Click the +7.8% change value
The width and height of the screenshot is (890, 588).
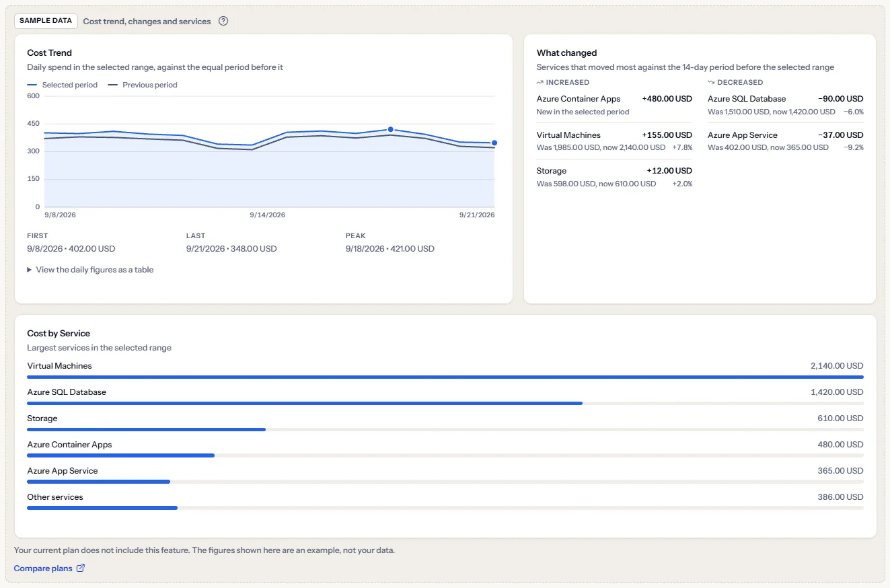pos(682,147)
